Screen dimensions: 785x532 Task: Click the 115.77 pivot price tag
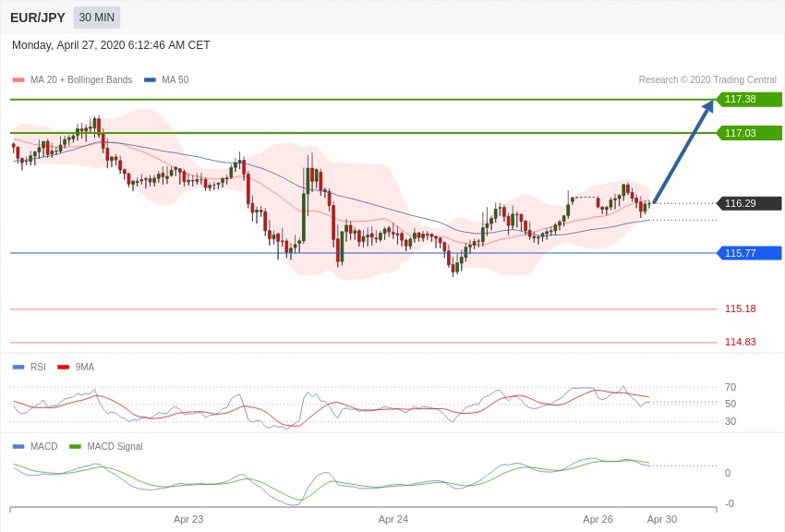pos(749,253)
